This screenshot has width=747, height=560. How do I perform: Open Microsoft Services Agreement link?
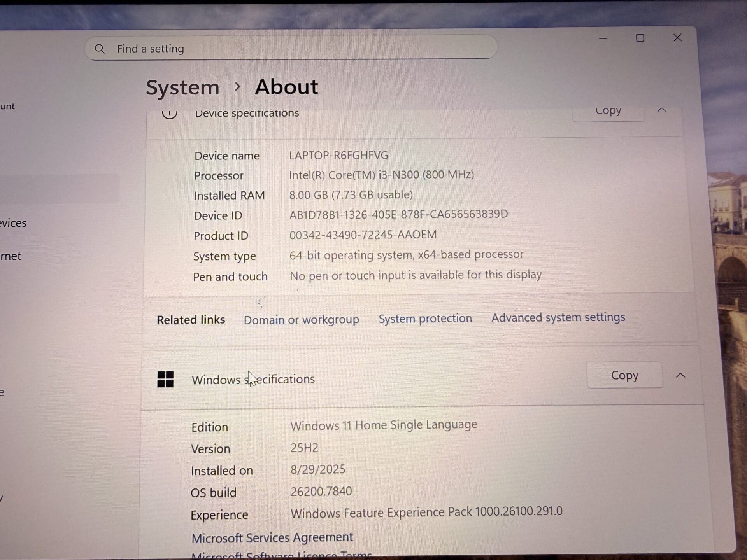(x=272, y=538)
